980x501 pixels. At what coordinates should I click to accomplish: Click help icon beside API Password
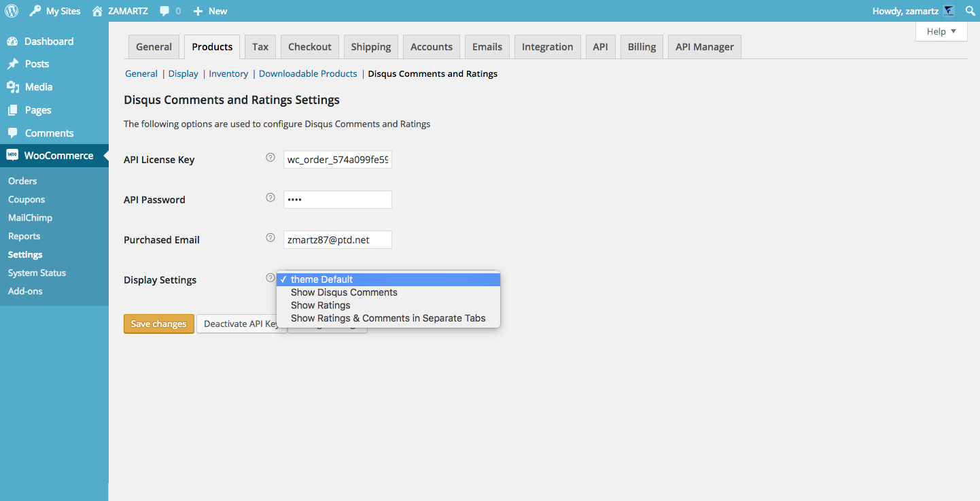tap(270, 198)
